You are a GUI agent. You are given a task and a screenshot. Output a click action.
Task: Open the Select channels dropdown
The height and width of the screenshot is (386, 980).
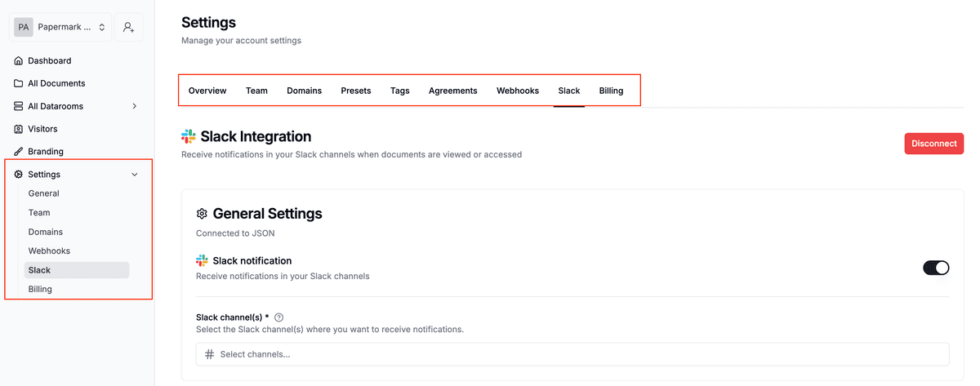(572, 354)
